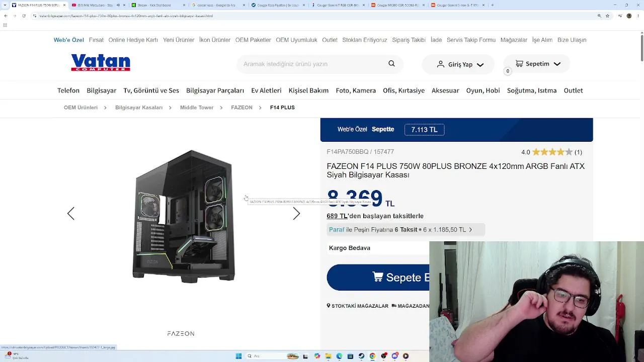Switch to the Cougar Gemini T RGB tab
644x362 pixels.
click(x=339, y=5)
